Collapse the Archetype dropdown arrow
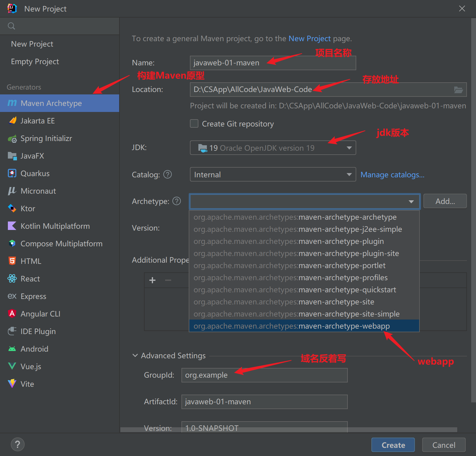The width and height of the screenshot is (476, 456). point(411,202)
